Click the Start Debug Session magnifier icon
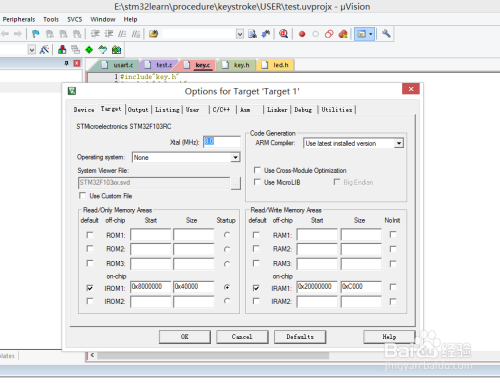The image size is (500, 383). tap(284, 34)
